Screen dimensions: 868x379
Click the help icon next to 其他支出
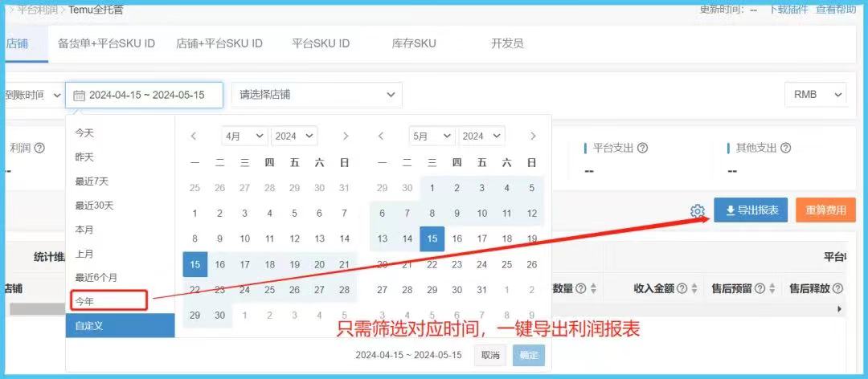[x=785, y=149]
